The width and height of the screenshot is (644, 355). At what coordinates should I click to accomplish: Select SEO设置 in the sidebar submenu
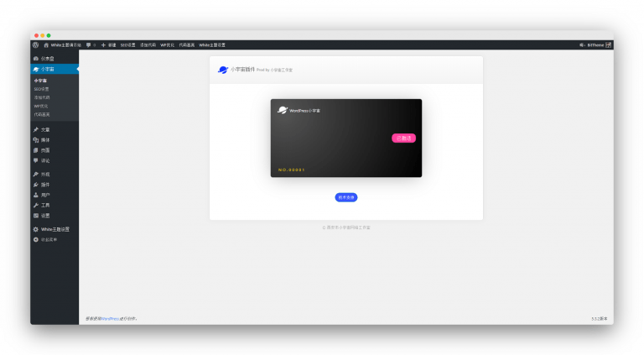[41, 89]
